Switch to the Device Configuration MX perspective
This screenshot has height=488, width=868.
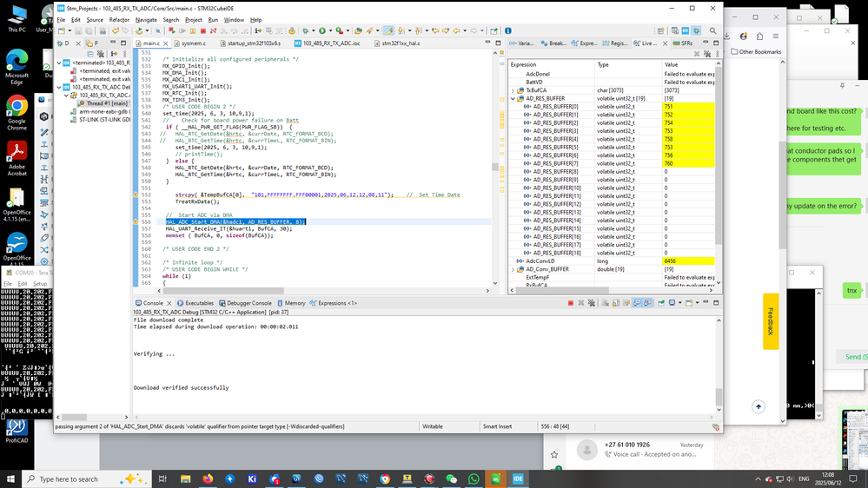[686, 31]
